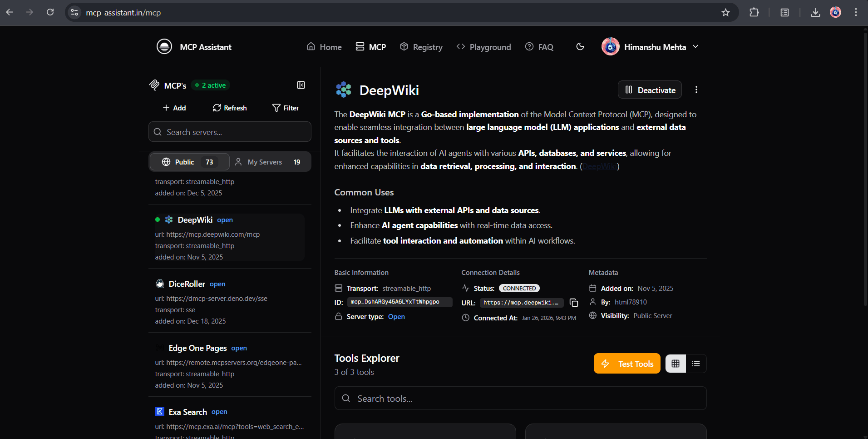Add a new MCP server
The image size is (868, 439).
[x=174, y=108]
